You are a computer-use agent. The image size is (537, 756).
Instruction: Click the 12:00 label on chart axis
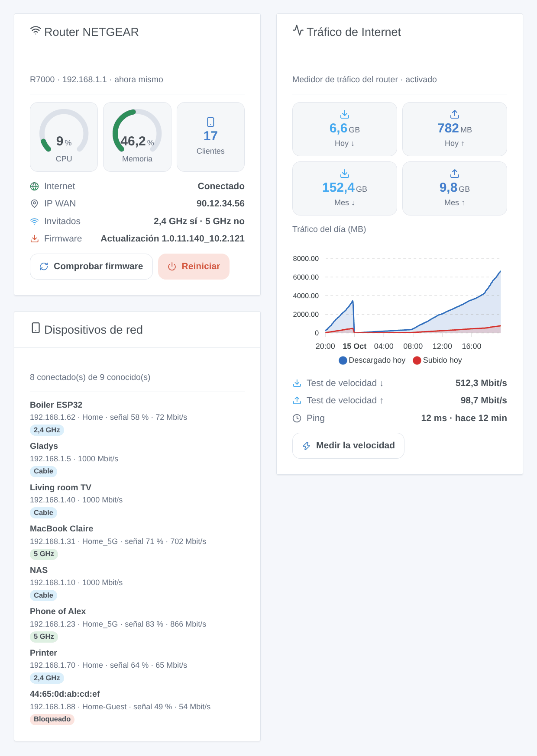tap(442, 347)
